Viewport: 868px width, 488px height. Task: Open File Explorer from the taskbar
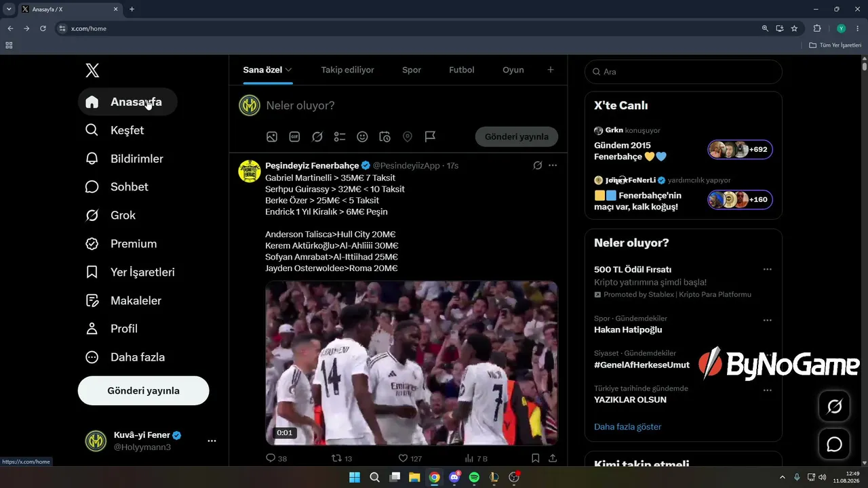pyautogui.click(x=414, y=477)
